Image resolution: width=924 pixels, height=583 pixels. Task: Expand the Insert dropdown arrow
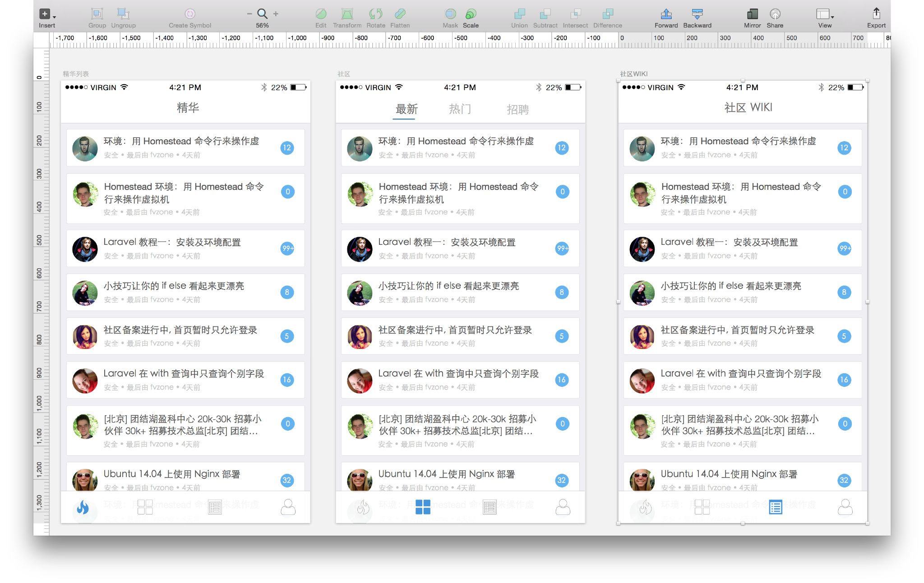coord(54,17)
